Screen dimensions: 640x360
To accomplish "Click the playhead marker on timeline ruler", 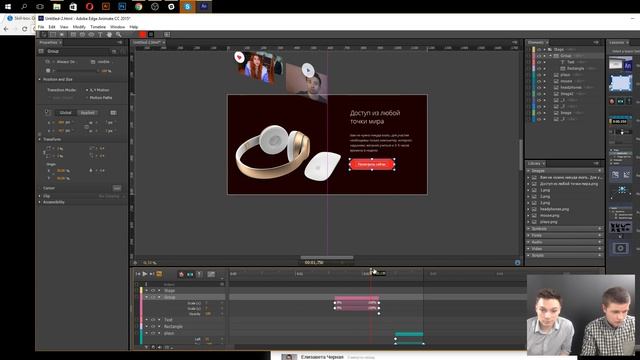I will [371, 271].
